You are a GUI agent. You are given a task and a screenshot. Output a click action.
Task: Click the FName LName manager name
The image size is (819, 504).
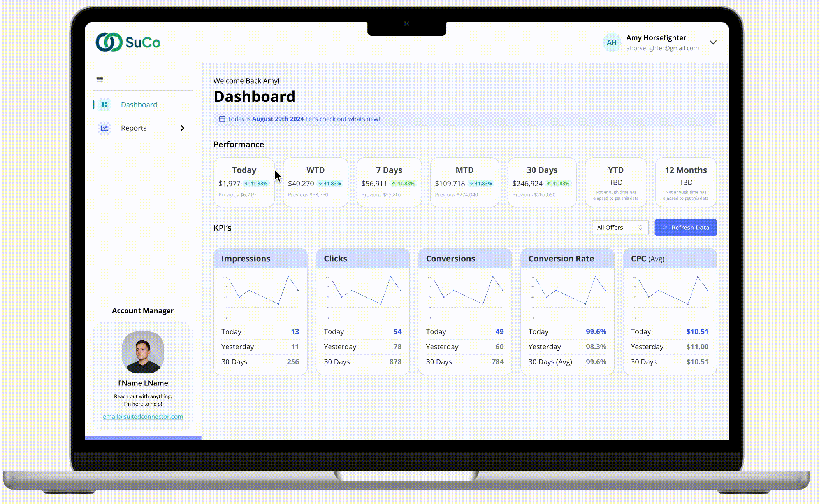pyautogui.click(x=143, y=383)
